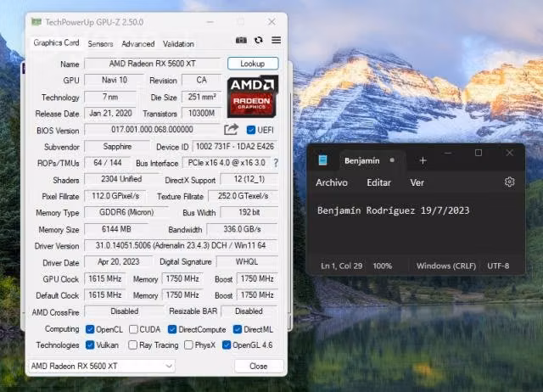The image size is (543, 392).
Task: Click the Resizable BAR Disabled value
Action: (x=249, y=311)
